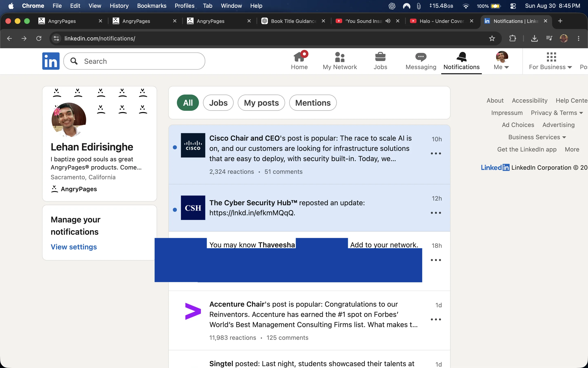Open the AngryPages company link

74,189
